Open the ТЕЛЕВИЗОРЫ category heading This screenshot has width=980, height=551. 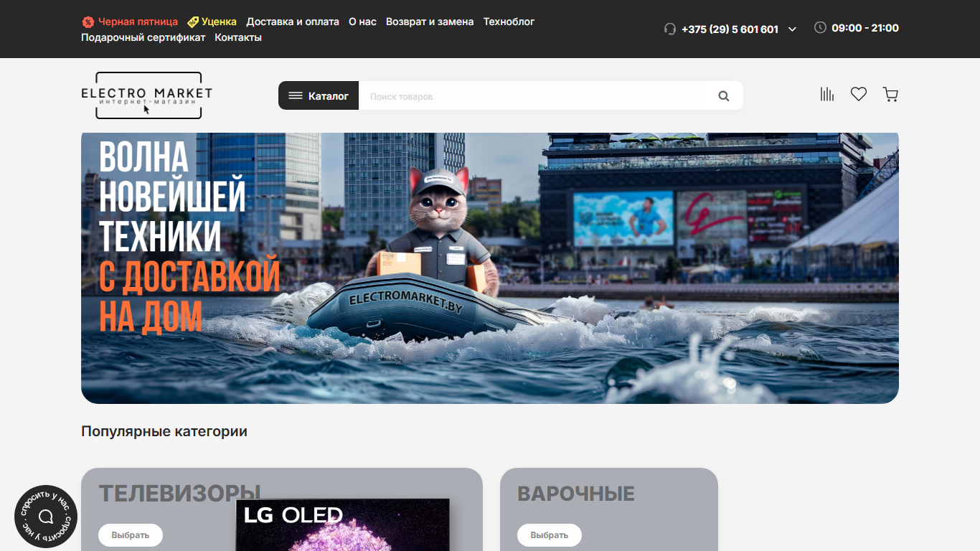tap(179, 493)
